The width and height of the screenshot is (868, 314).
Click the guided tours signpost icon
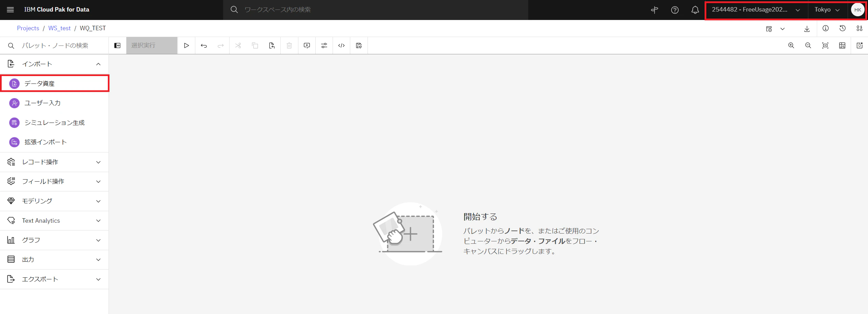click(x=655, y=10)
